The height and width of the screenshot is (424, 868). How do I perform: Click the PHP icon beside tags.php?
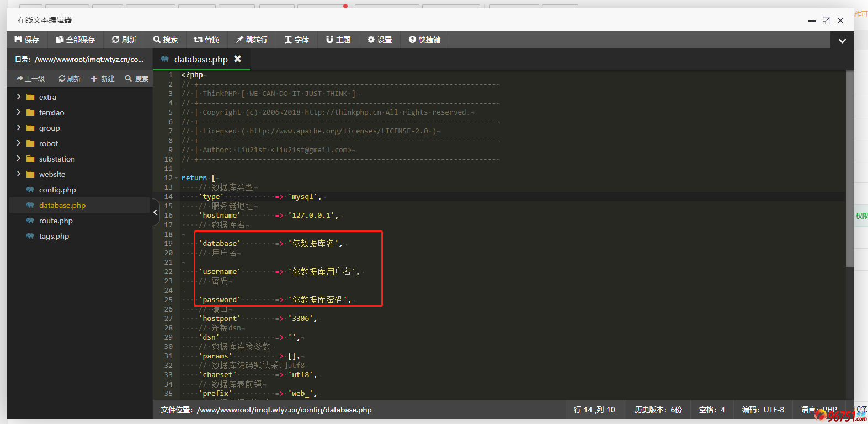coord(30,236)
